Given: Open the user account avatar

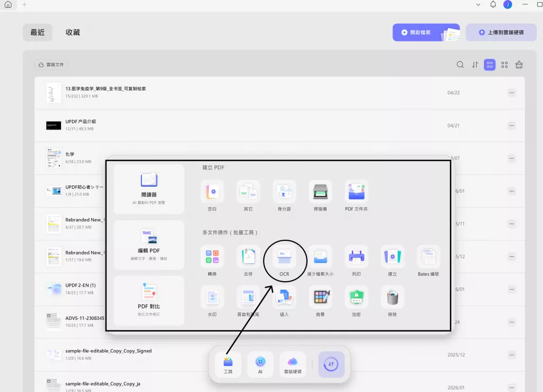Looking at the screenshot, I should (507, 4).
